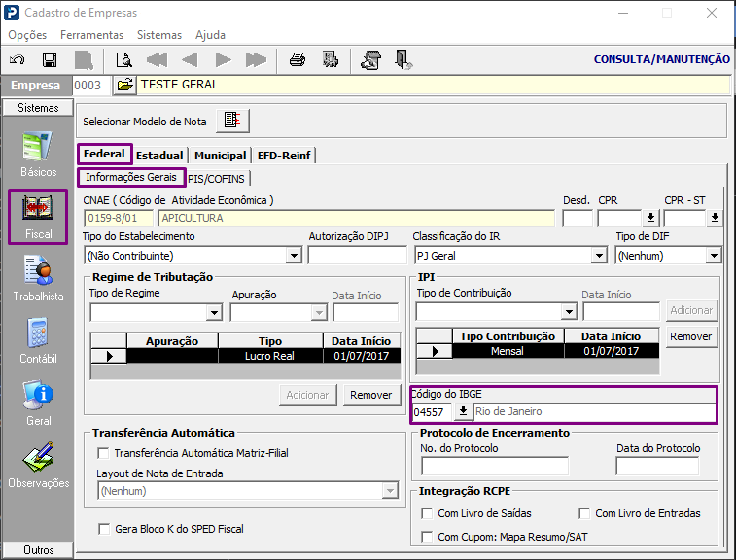Click the save diskette toolbar icon
Viewport: 736px width, 560px height.
coord(50,60)
